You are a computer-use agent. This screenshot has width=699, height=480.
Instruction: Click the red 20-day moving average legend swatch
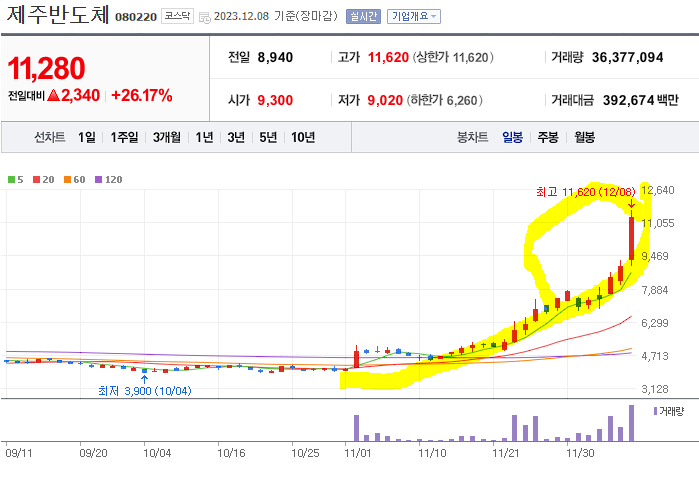[37, 180]
